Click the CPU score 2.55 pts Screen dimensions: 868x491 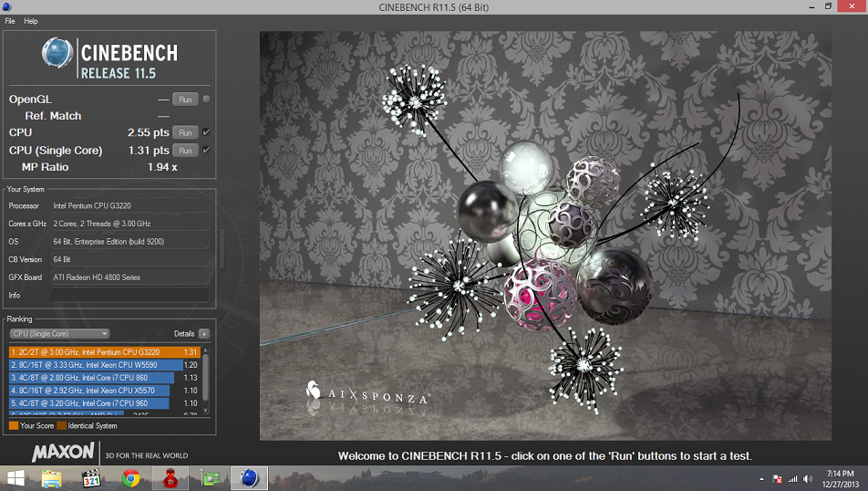(149, 132)
